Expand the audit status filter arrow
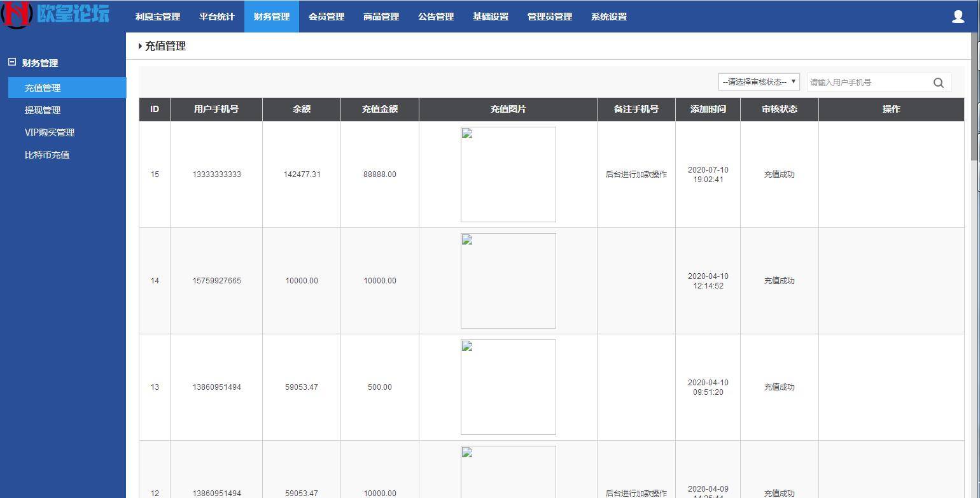980x498 pixels. [794, 82]
